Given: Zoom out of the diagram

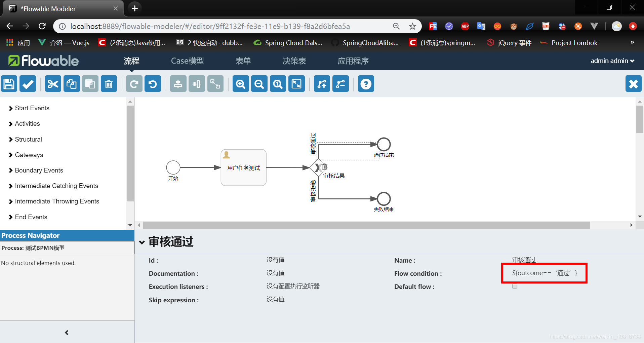Looking at the screenshot, I should (259, 83).
